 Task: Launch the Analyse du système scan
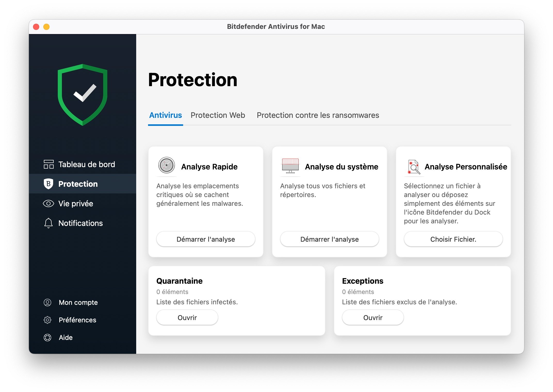[329, 239]
